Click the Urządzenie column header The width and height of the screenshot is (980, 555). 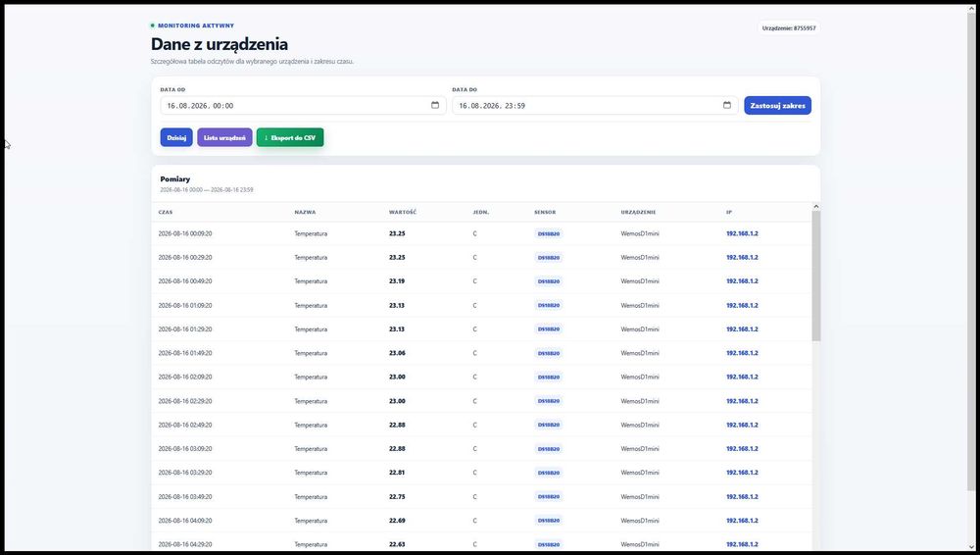[638, 212]
